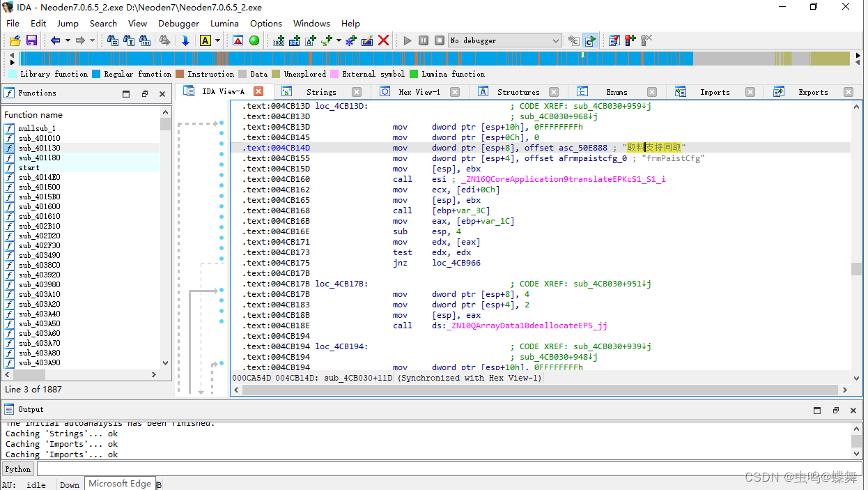Switch to the Structures tab

point(518,92)
